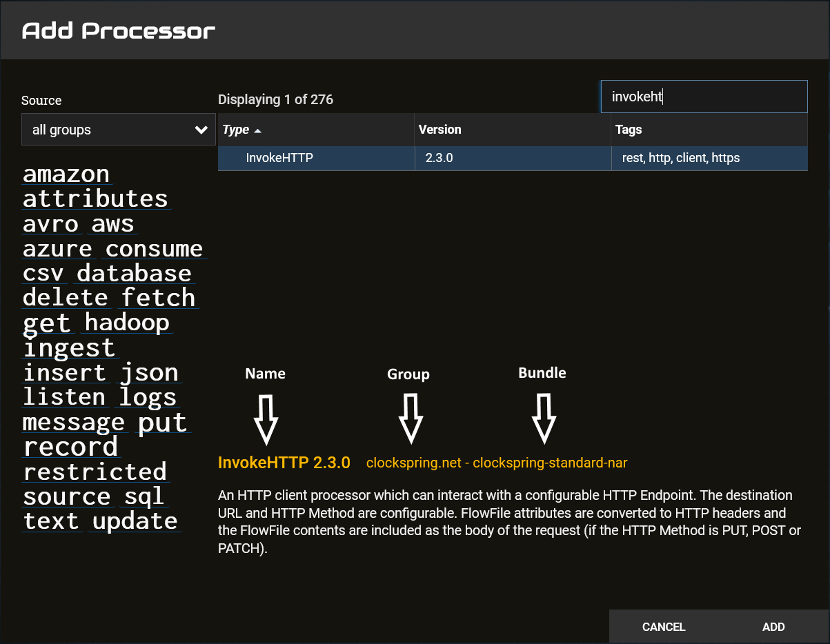Filter by the message tag
Image resolution: width=830 pixels, height=644 pixels.
[x=74, y=422]
